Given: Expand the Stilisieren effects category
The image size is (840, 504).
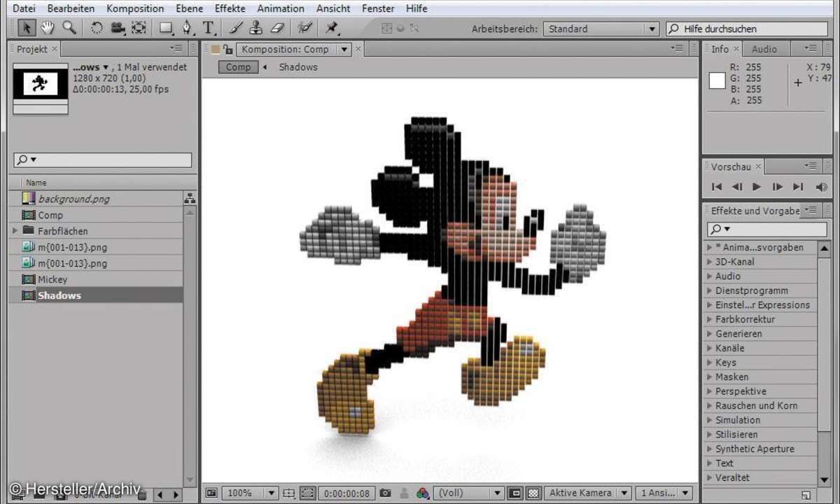Looking at the screenshot, I should click(709, 435).
